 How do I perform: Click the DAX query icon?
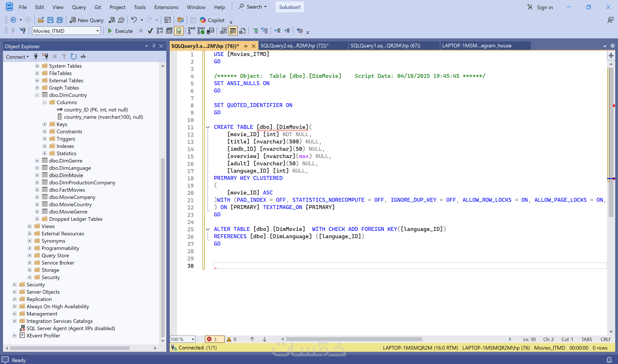[x=121, y=20]
